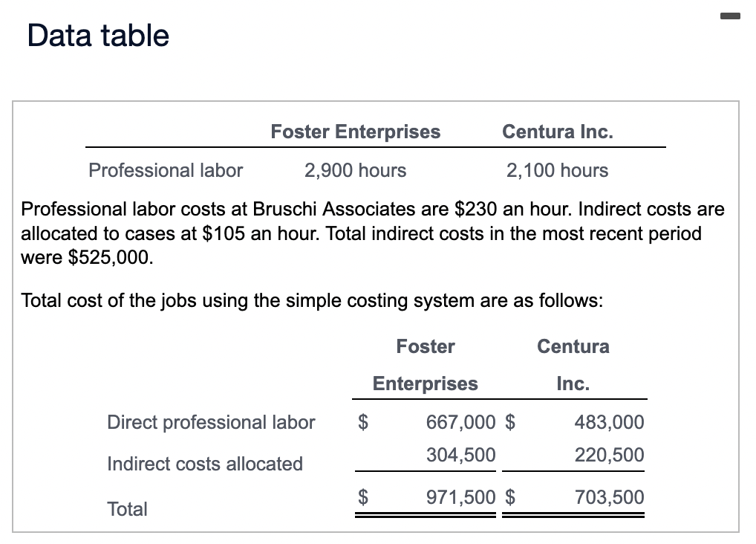Click the 703,500 Centura total

click(x=609, y=497)
